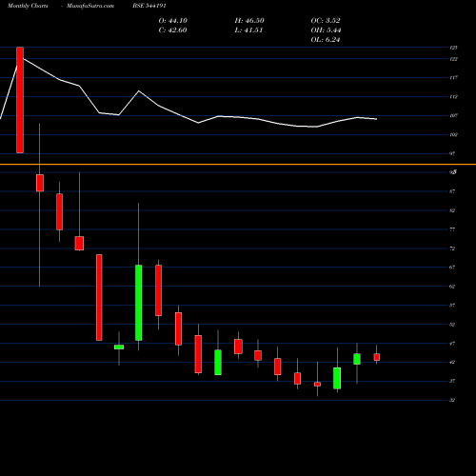Click the 125 price axis label

453,48
